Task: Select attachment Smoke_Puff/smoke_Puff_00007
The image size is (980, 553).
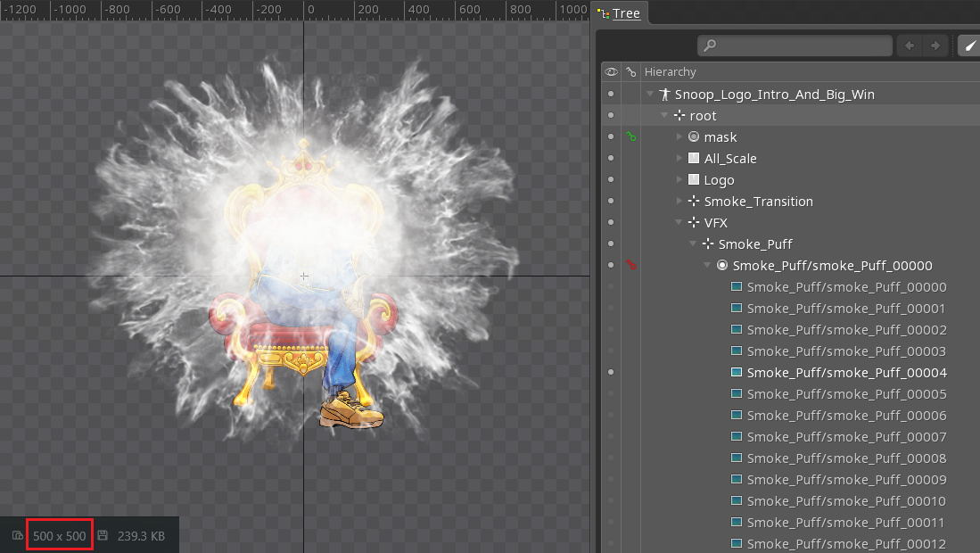Action: (x=846, y=437)
